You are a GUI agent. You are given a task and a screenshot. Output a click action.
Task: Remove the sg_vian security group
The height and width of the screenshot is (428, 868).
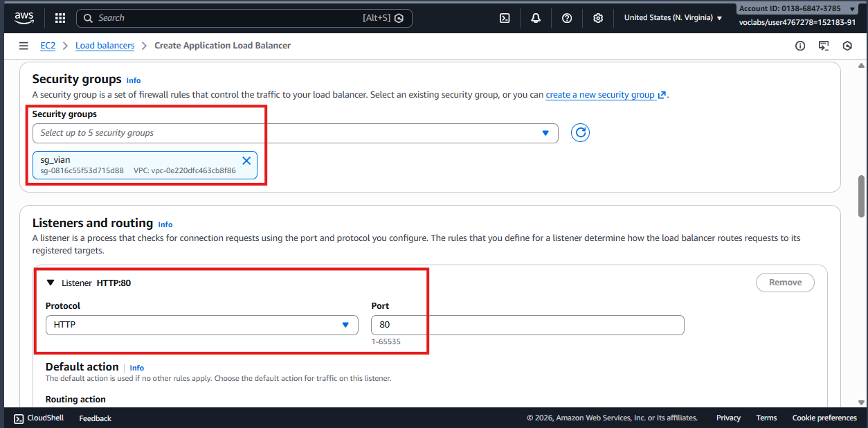tap(246, 161)
